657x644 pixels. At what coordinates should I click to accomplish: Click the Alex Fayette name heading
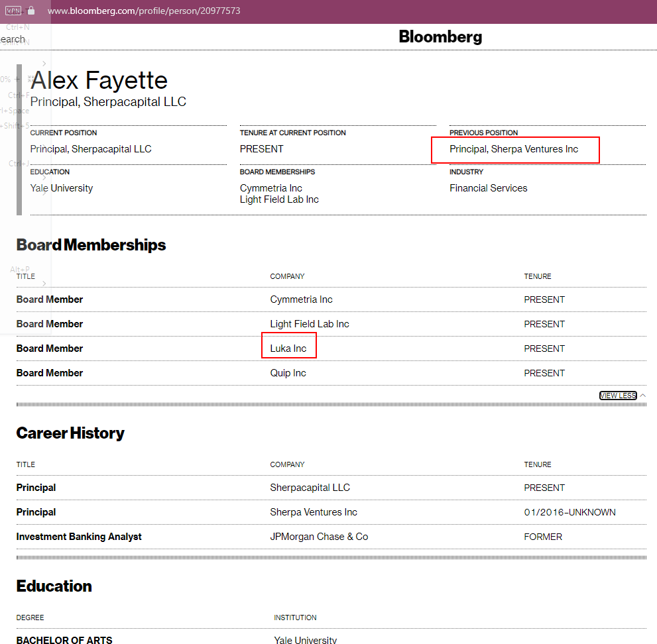pyautogui.click(x=99, y=80)
